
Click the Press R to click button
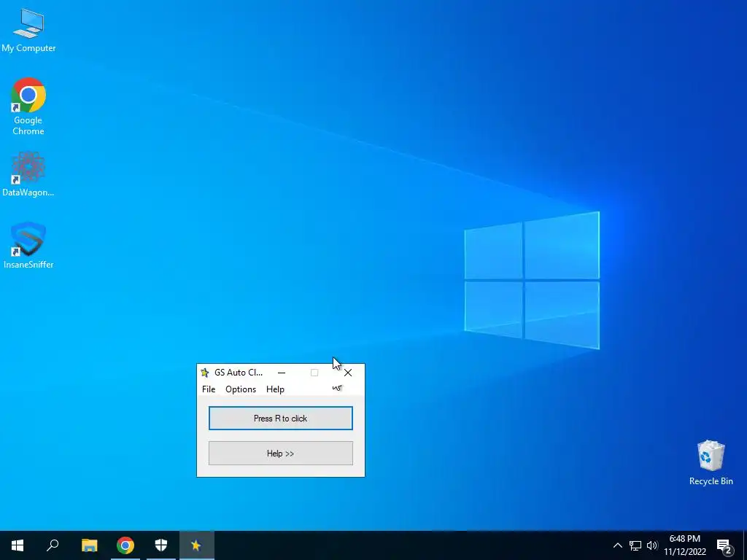(x=281, y=418)
